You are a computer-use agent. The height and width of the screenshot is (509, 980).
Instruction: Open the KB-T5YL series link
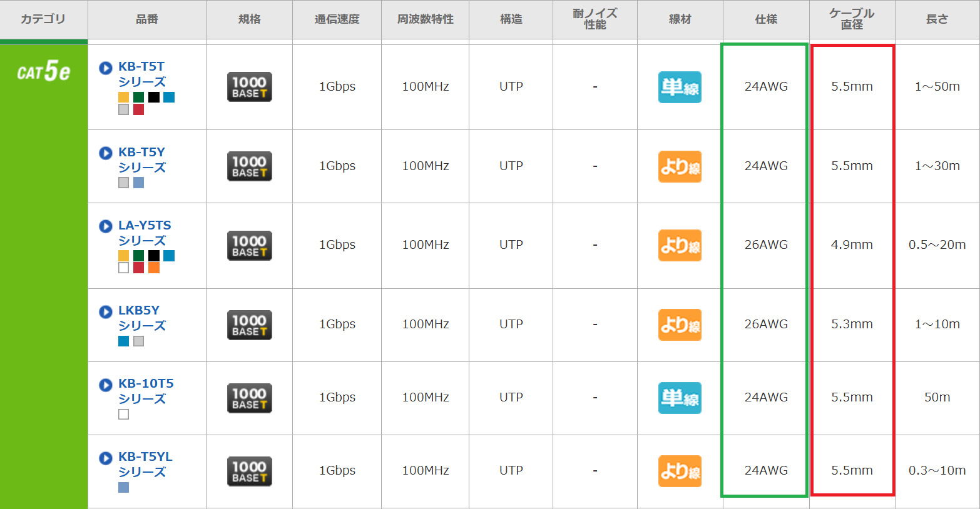point(145,464)
